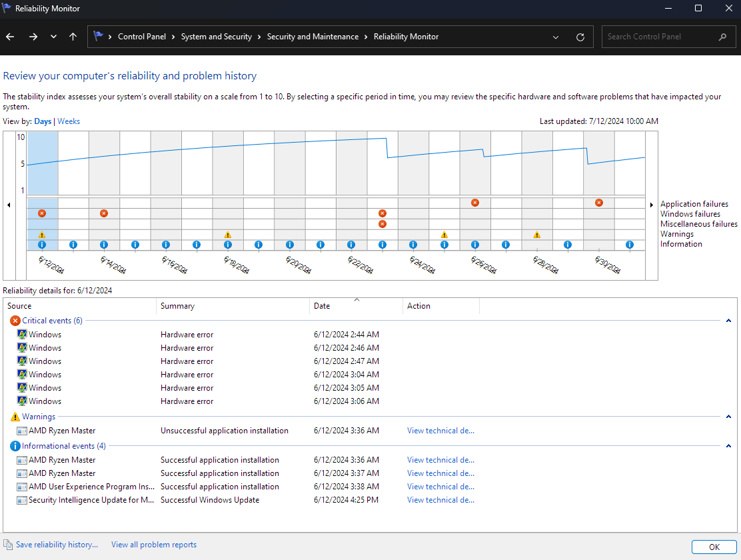Click the red Critical events group icon
This screenshot has height=560, width=741.
pos(15,321)
